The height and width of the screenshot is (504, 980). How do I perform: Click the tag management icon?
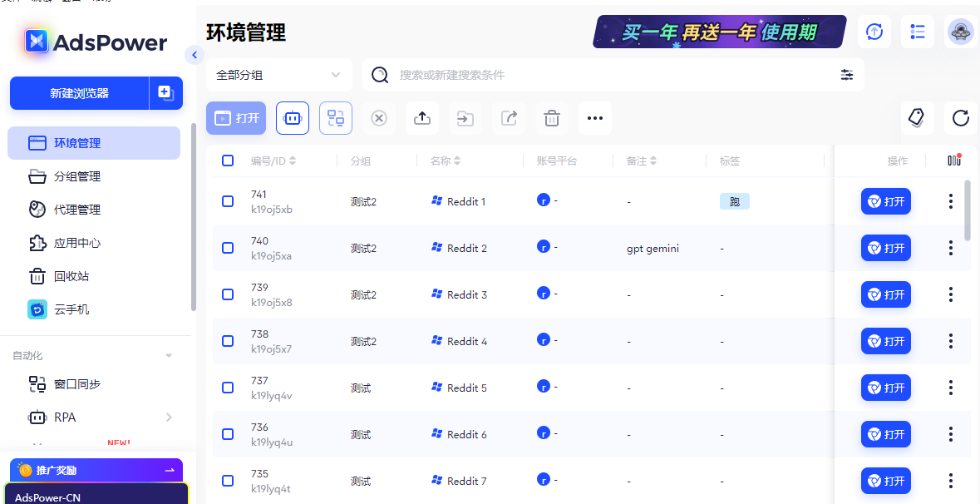point(917,118)
